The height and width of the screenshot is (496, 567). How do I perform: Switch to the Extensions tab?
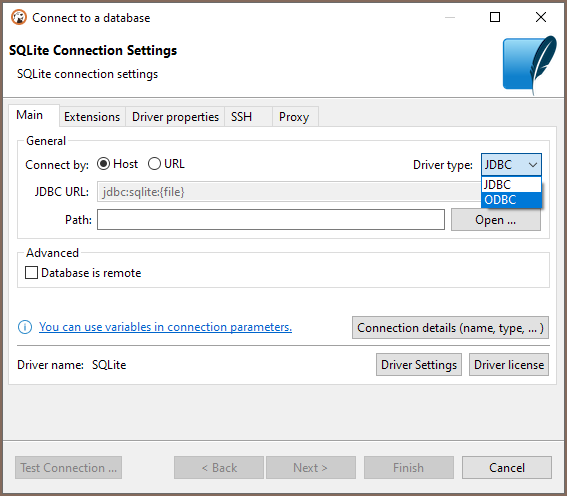pos(92,117)
